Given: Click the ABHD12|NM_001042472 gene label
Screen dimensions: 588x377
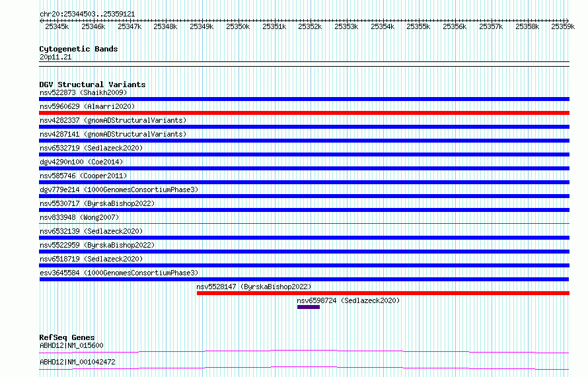Looking at the screenshot, I should [77, 362].
